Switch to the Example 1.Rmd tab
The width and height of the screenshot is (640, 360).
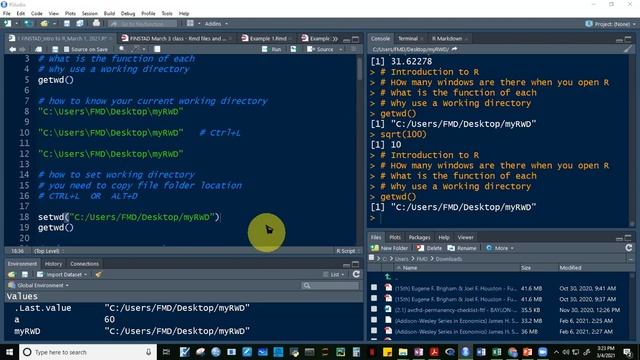[268, 38]
